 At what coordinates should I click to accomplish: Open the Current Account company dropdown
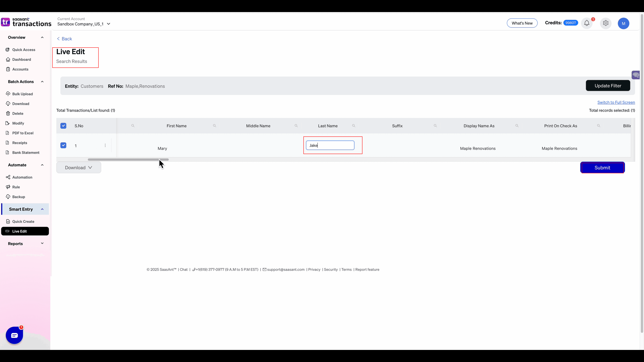click(84, 24)
